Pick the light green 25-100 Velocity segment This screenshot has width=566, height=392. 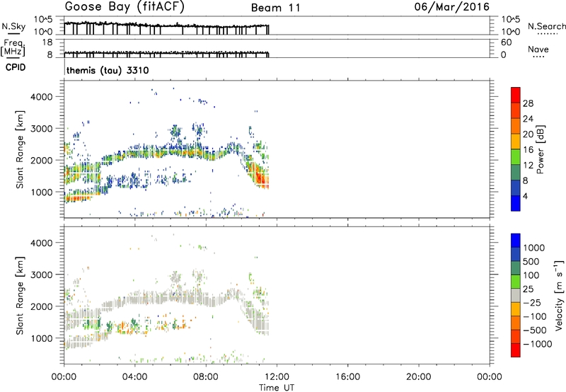point(516,282)
